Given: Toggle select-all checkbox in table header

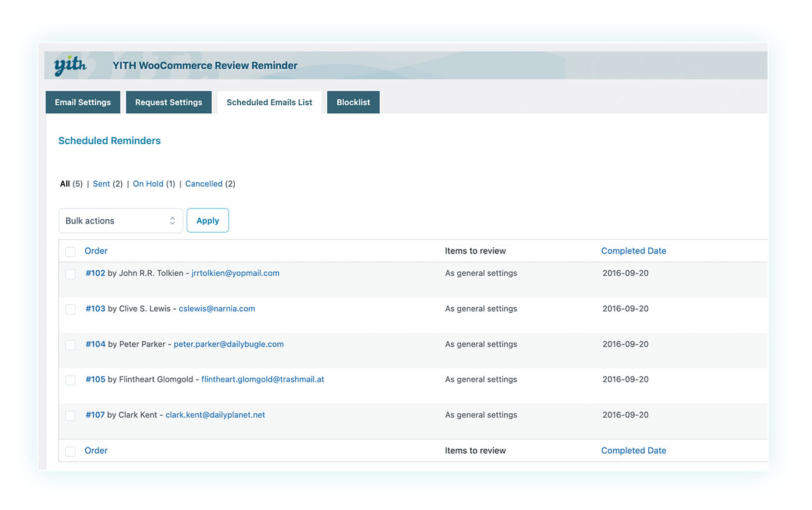Looking at the screenshot, I should 71,252.
